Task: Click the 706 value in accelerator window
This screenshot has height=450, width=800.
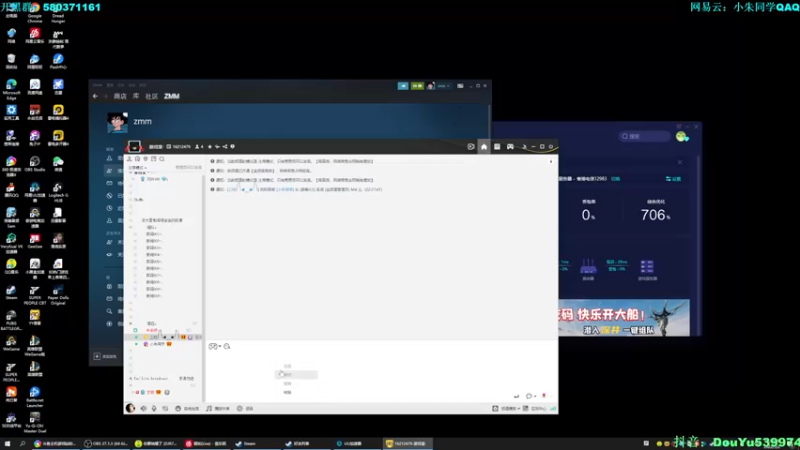Action: (655, 215)
